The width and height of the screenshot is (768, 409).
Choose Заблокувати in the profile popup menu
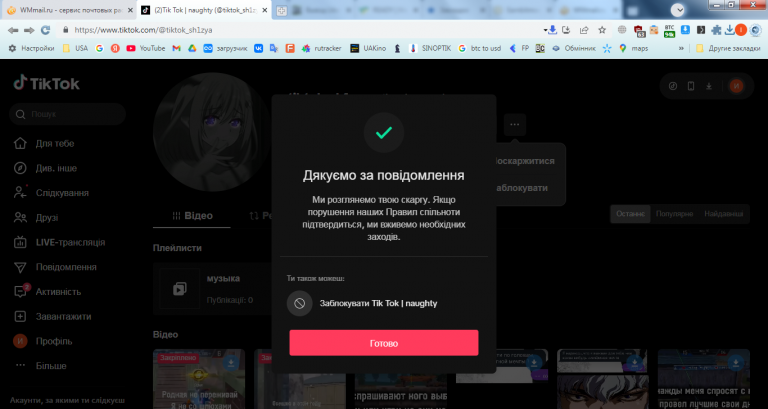coord(522,188)
